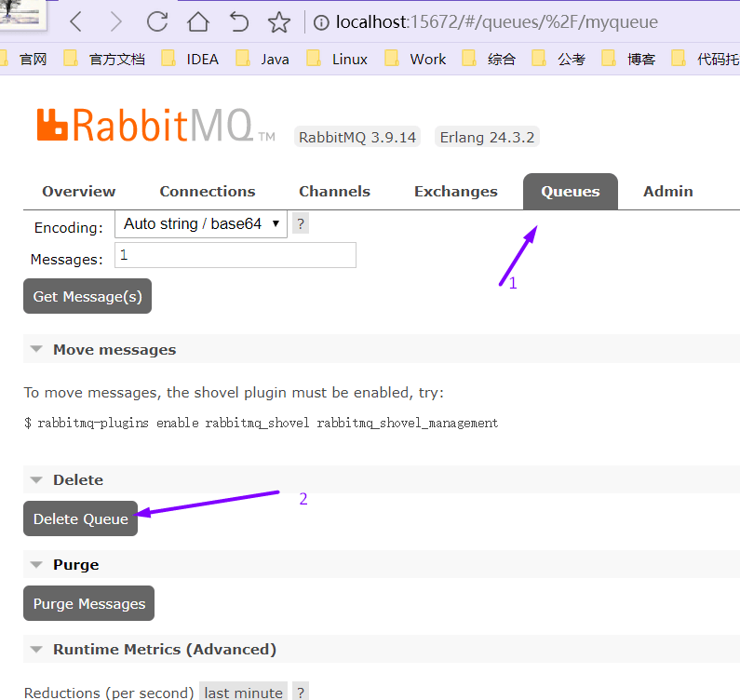Image resolution: width=740 pixels, height=700 pixels.
Task: Click the RabbitMQ 3.9.14 version badge
Action: tap(357, 137)
